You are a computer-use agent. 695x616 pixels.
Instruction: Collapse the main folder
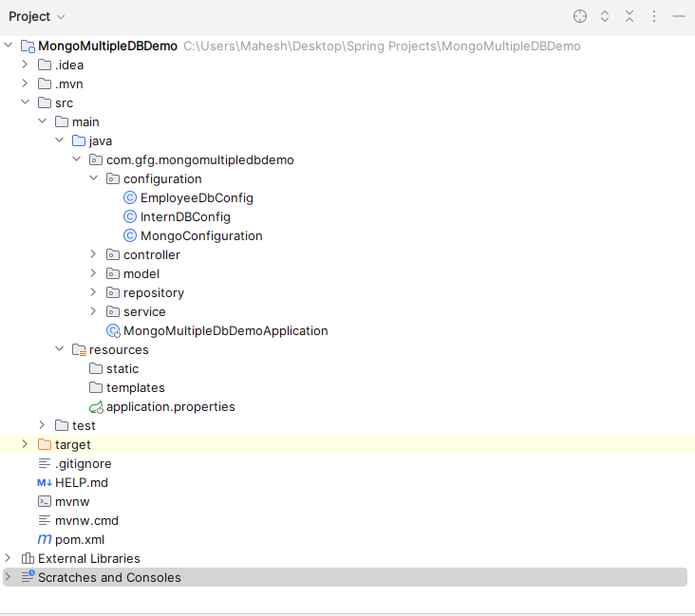click(42, 121)
